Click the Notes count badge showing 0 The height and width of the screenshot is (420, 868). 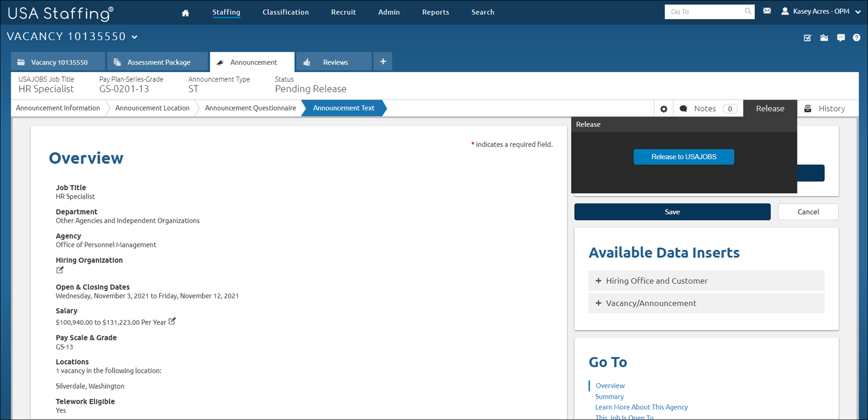[x=730, y=109]
